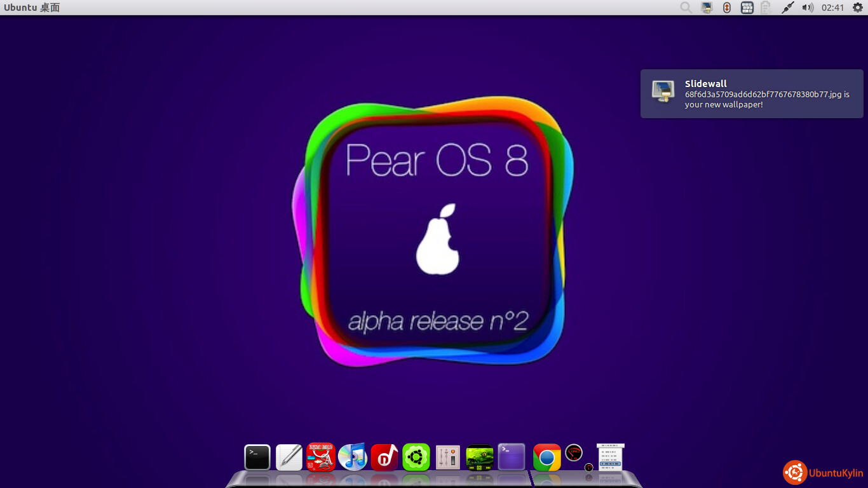Image resolution: width=868 pixels, height=488 pixels.
Task: Open the CPU gauge monitor icon
Action: pos(574,453)
